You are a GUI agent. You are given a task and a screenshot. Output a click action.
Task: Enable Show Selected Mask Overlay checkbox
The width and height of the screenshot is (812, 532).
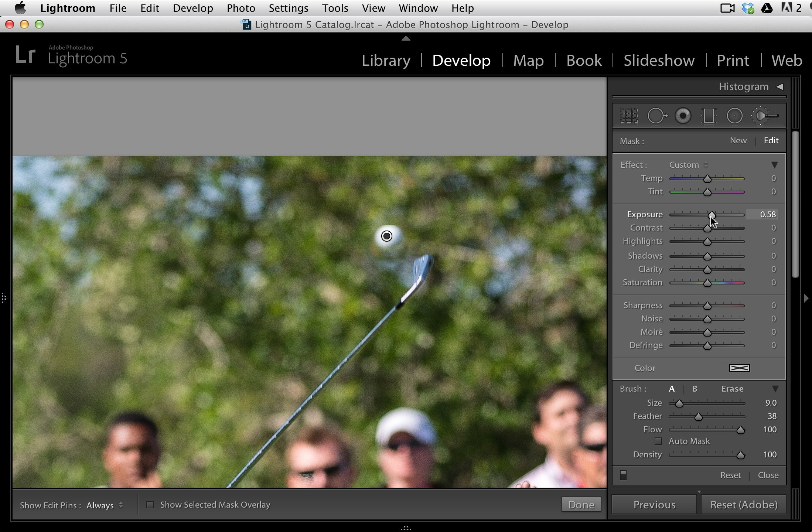(x=150, y=505)
